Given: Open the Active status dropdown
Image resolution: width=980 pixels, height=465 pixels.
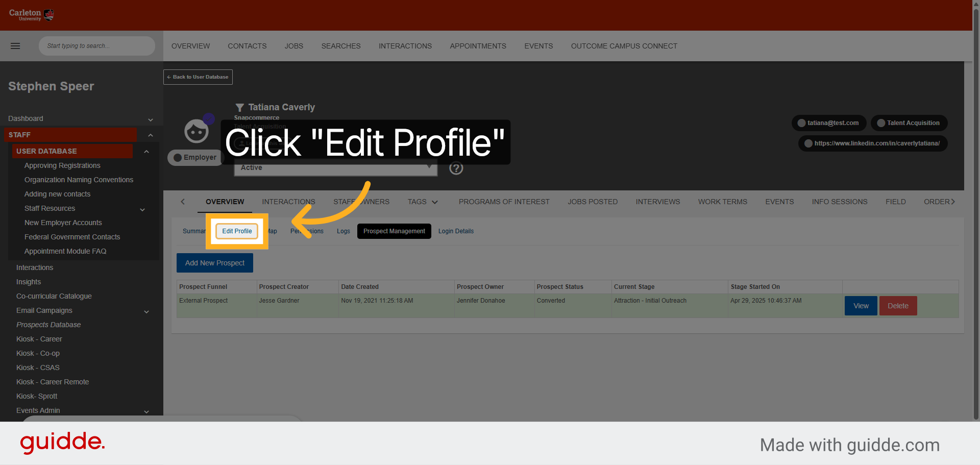Looking at the screenshot, I should click(335, 167).
